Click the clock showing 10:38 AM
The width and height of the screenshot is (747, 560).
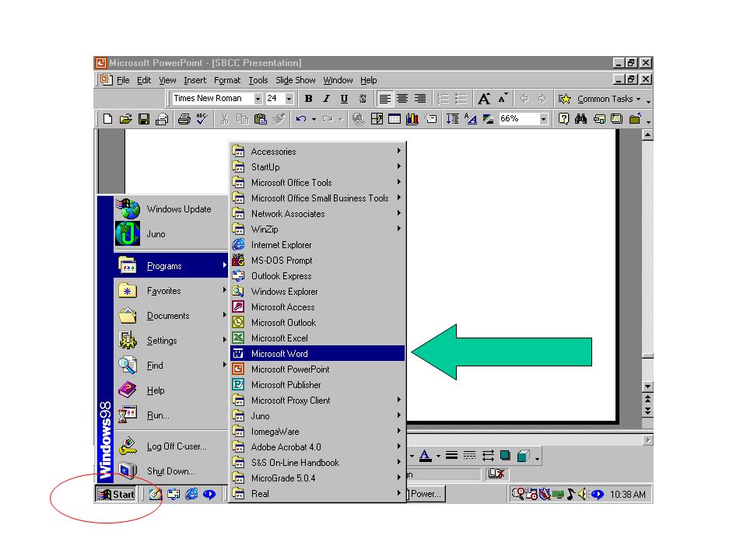pyautogui.click(x=627, y=495)
